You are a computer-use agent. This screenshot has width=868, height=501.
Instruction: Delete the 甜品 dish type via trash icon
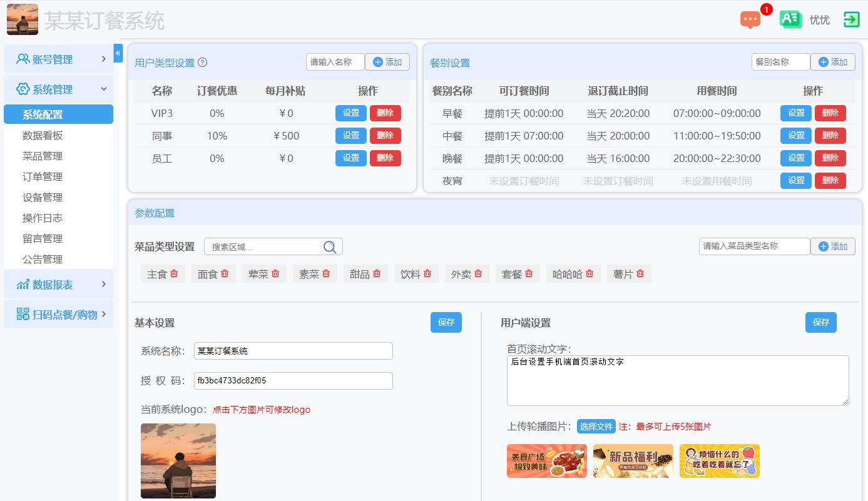tap(377, 273)
